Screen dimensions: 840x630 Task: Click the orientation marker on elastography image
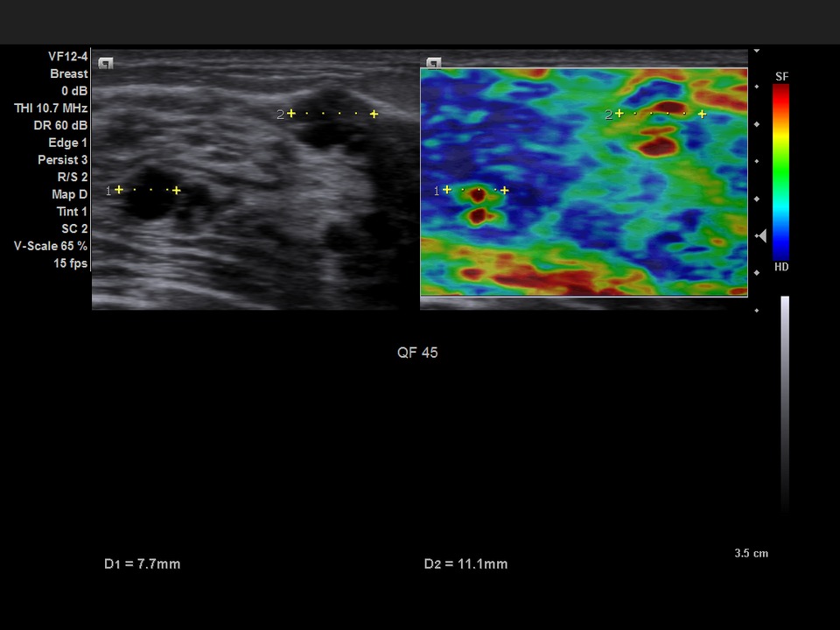(x=433, y=63)
